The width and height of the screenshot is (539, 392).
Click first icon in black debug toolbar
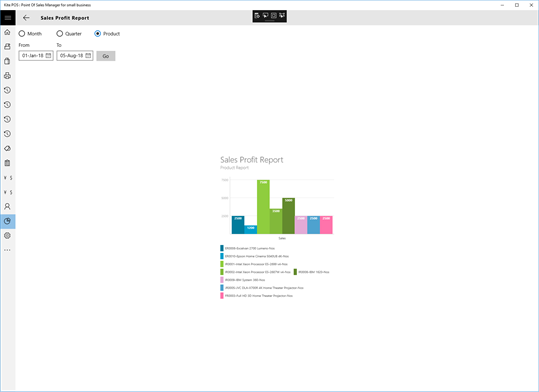coord(257,15)
